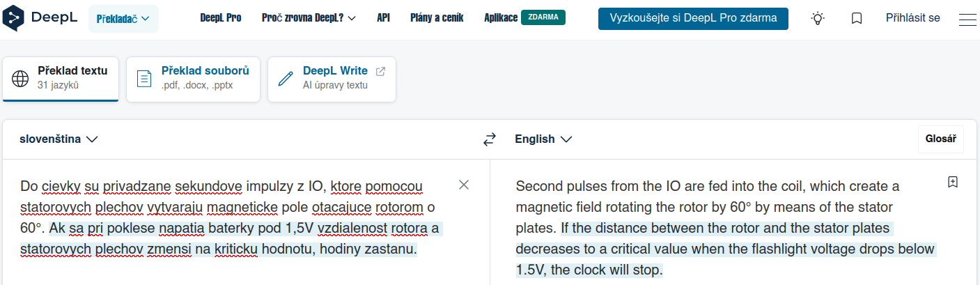Image resolution: width=980 pixels, height=285 pixels.
Task: Open the English target language dropdown
Action: [x=543, y=139]
